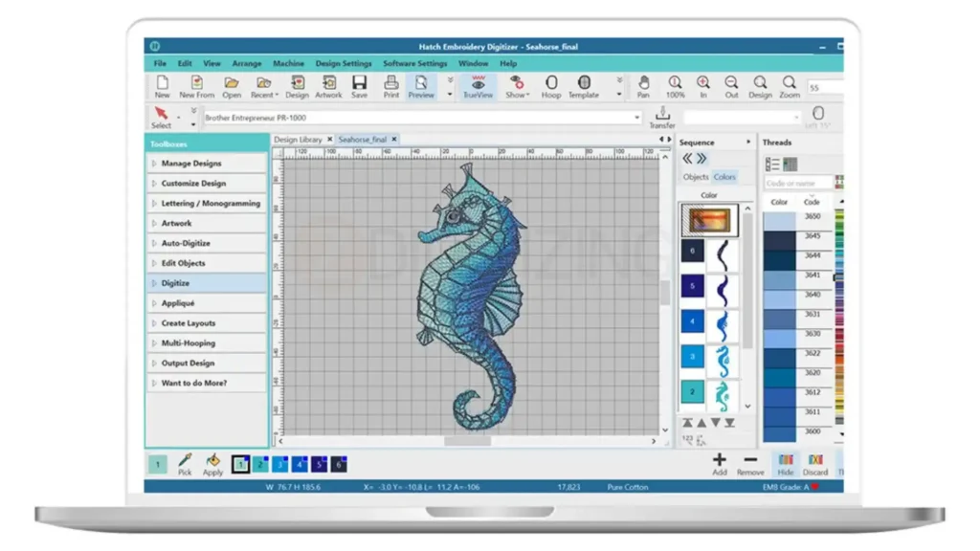980x551 pixels.
Task: Remove thread color with minus icon
Action: [750, 464]
